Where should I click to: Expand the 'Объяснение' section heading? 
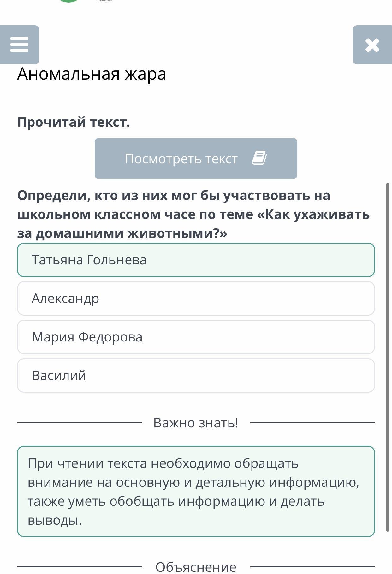[196, 567]
